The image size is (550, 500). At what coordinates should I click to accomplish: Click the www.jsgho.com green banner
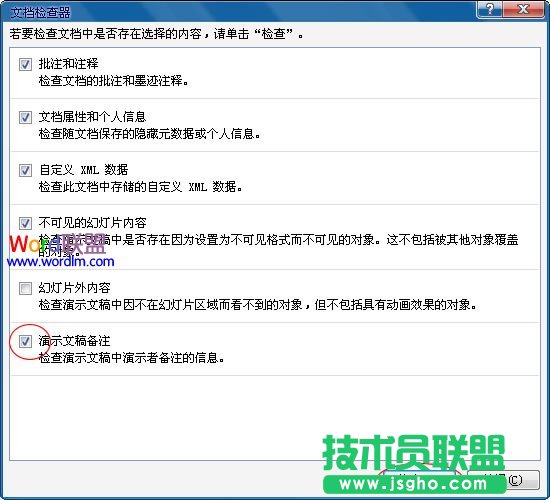pos(414,484)
